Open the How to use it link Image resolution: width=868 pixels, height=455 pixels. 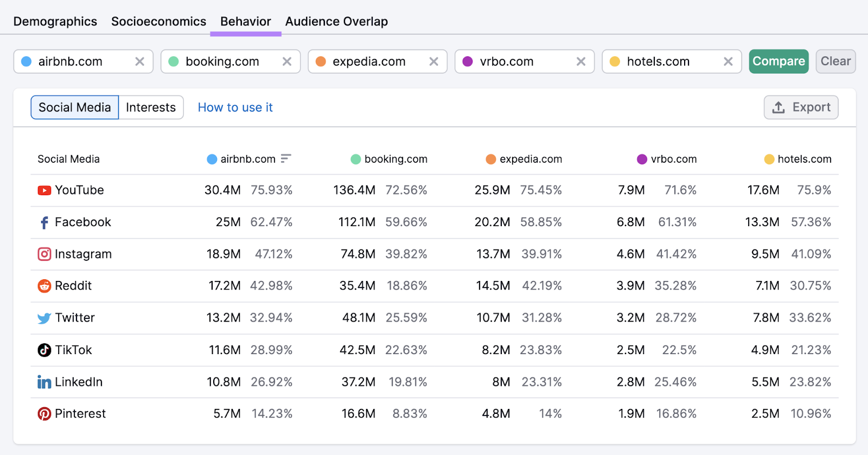click(x=235, y=107)
